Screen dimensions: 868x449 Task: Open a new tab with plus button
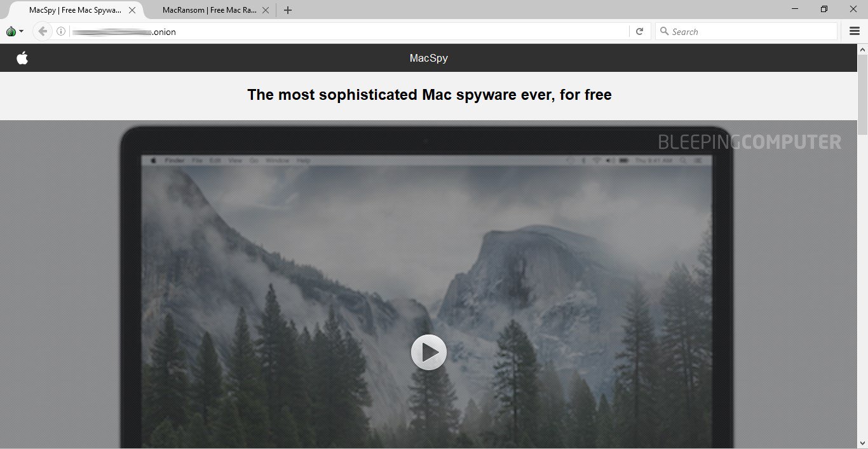(288, 10)
